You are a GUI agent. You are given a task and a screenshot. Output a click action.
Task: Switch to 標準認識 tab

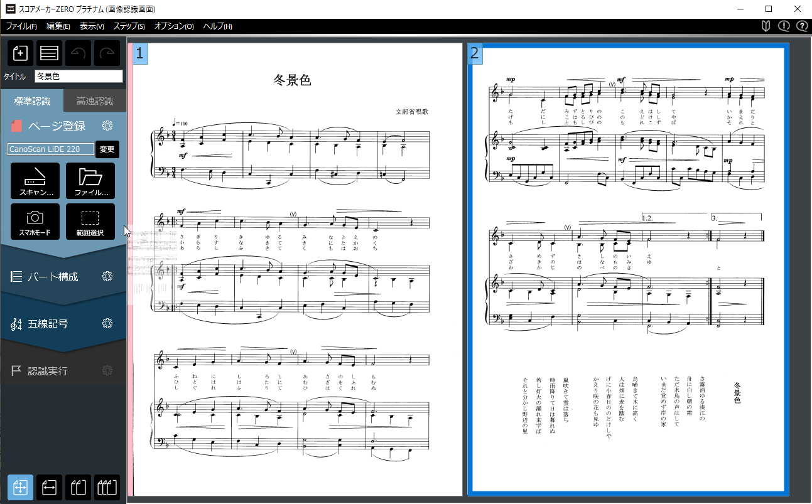pos(32,101)
